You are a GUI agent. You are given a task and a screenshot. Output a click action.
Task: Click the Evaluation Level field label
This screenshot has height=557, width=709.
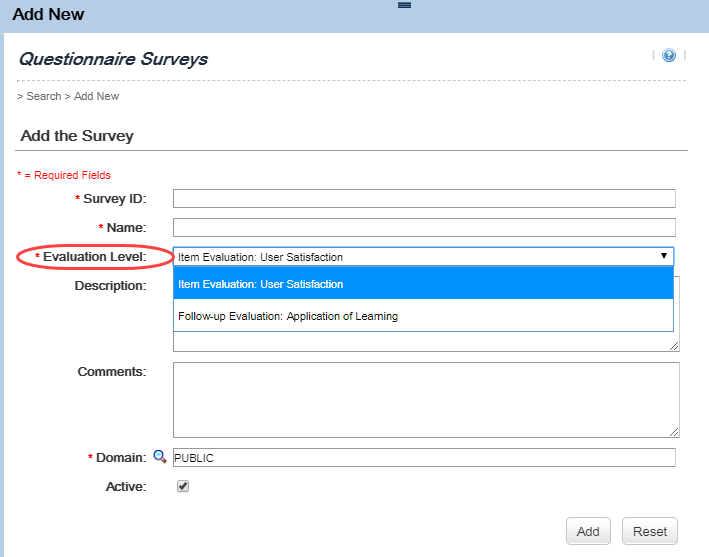[x=95, y=257]
